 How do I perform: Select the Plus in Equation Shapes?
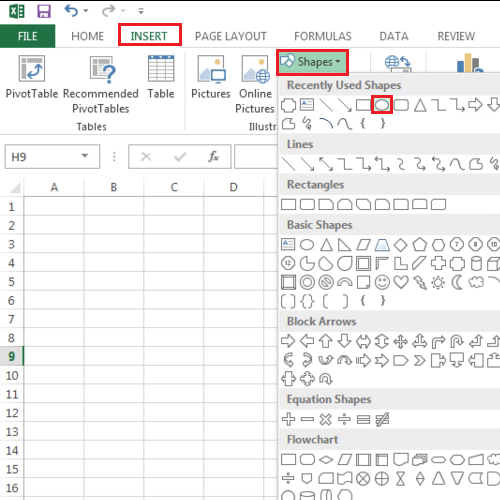[288, 419]
